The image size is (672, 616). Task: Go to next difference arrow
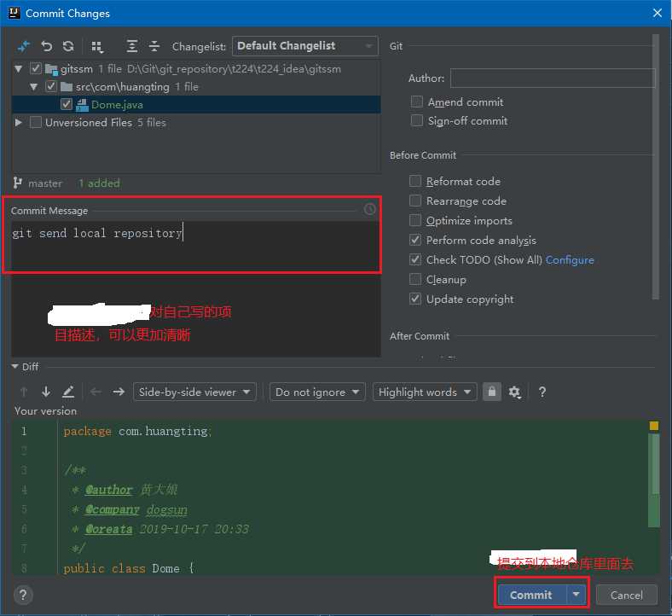pyautogui.click(x=46, y=392)
